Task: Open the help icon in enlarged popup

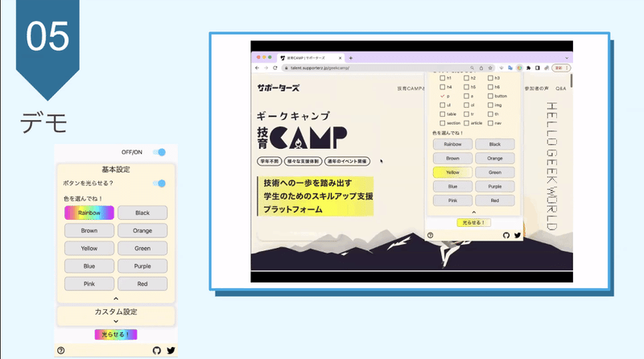Action: click(61, 350)
